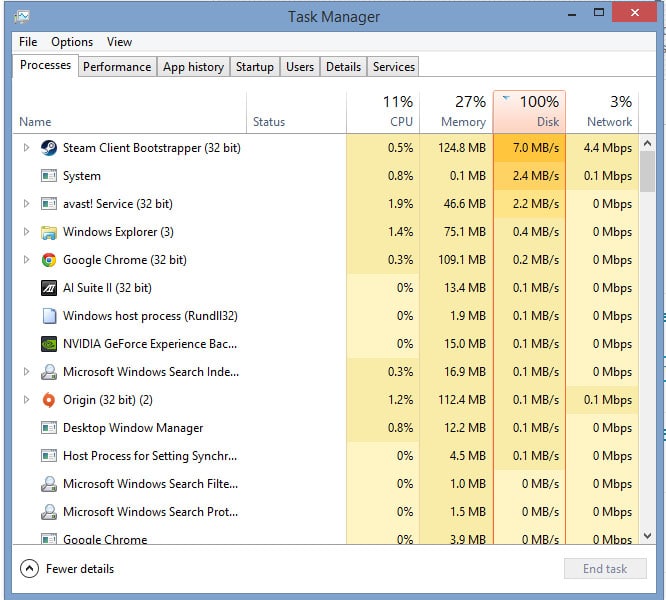Sort by the Status column header
The width and height of the screenshot is (666, 600).
pos(296,112)
